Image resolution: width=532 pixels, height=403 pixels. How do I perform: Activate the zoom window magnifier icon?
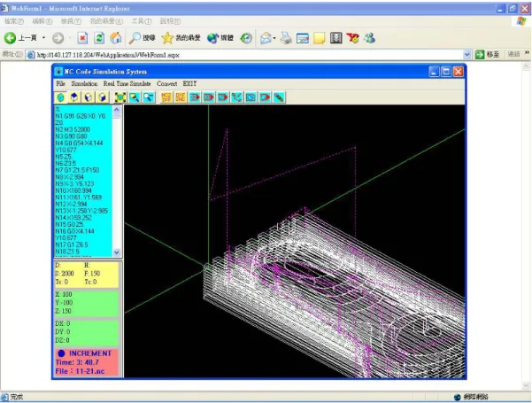tap(135, 97)
